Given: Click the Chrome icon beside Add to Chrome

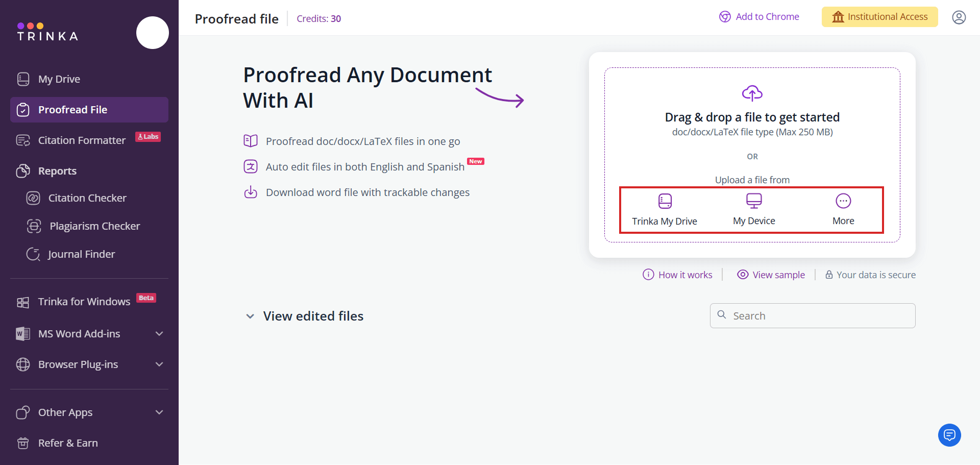Looking at the screenshot, I should [x=725, y=17].
